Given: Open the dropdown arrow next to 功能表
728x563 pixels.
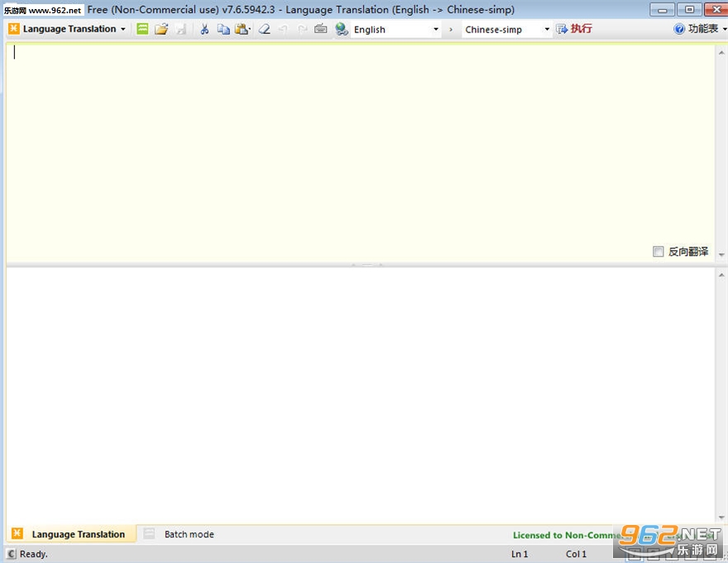Looking at the screenshot, I should (725, 29).
